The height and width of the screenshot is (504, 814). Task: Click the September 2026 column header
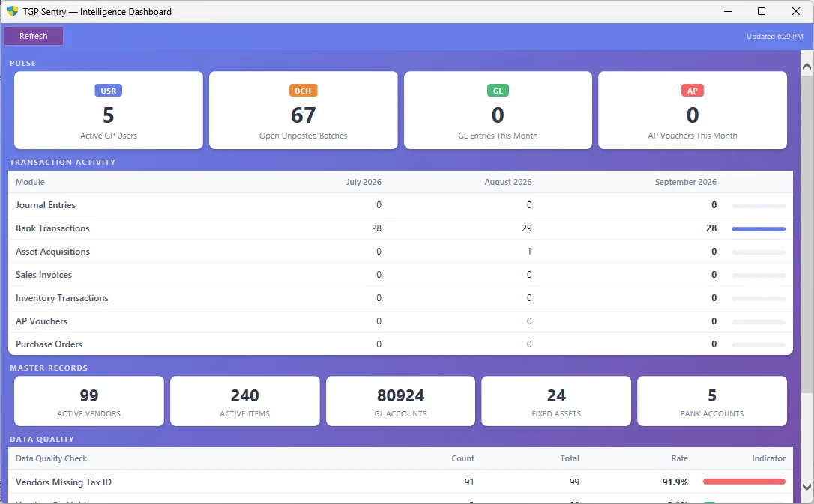[x=685, y=182]
